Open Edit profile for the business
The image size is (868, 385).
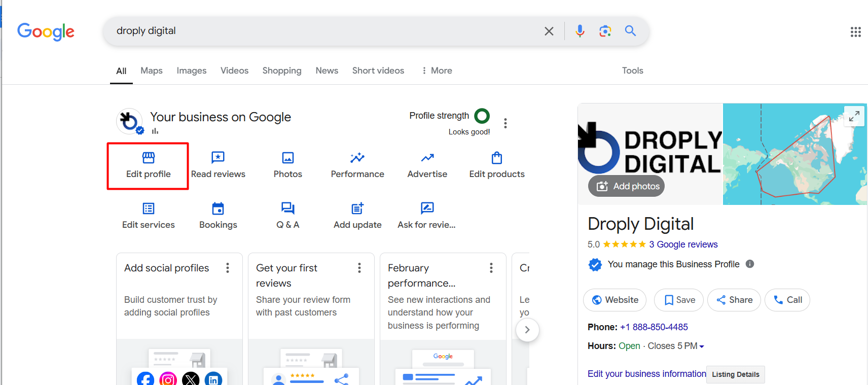point(148,166)
